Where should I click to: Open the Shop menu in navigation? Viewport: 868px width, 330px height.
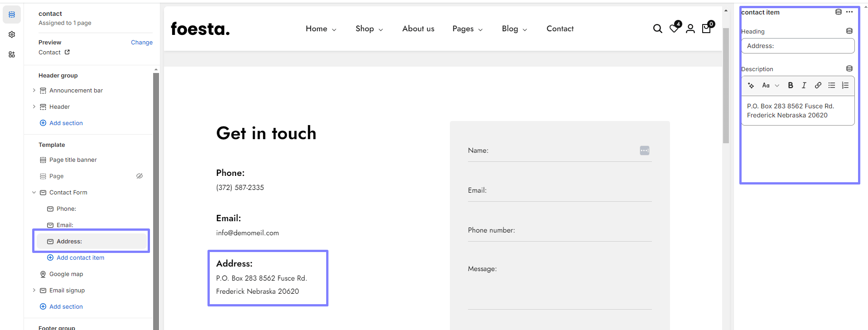[x=369, y=29]
